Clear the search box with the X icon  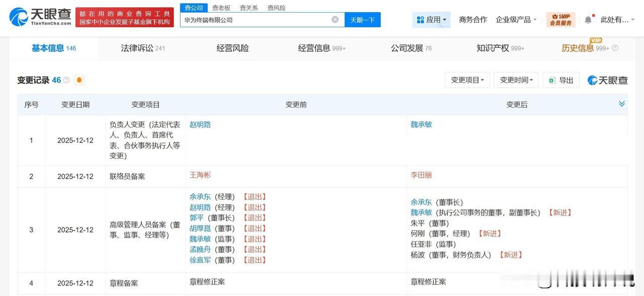coord(335,20)
